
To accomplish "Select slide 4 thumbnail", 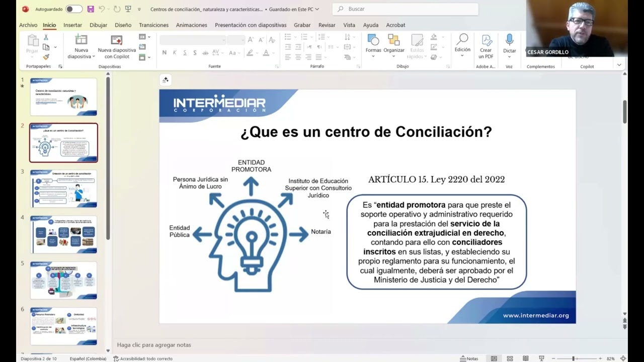I will coord(63,234).
